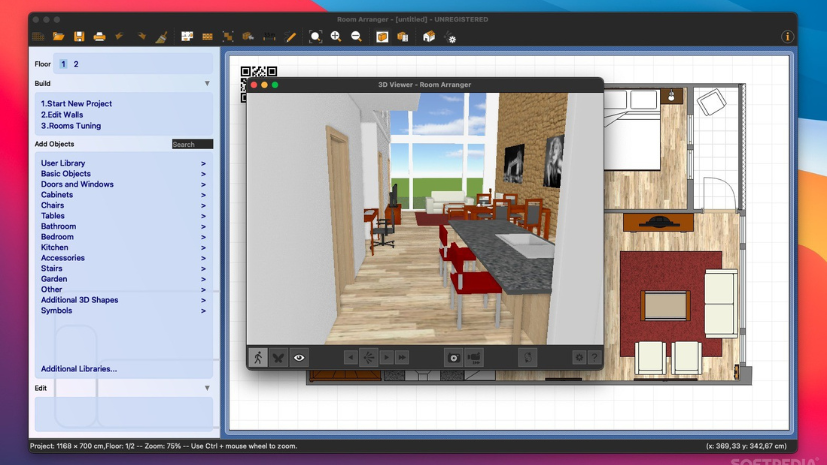
Task: Toggle fly mode butterfly button in 3D viewer
Action: 279,357
